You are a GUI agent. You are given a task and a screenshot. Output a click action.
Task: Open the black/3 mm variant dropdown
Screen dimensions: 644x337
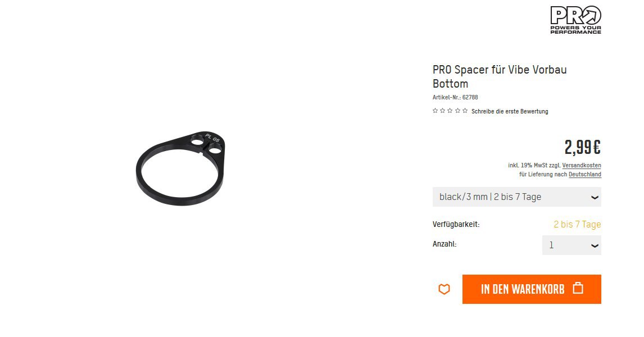[x=516, y=197]
